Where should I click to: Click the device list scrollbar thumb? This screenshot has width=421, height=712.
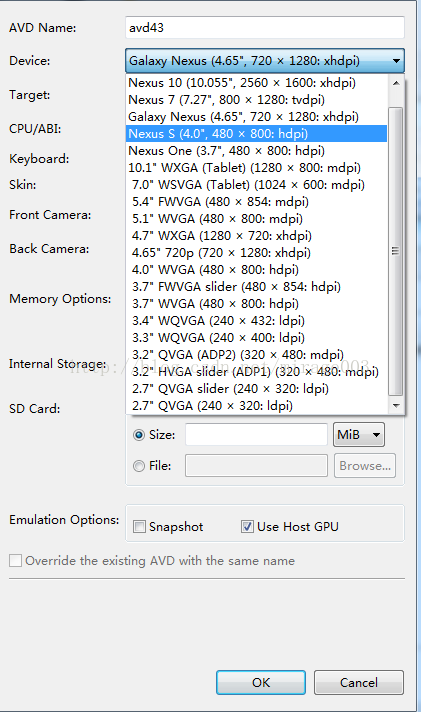(396, 251)
